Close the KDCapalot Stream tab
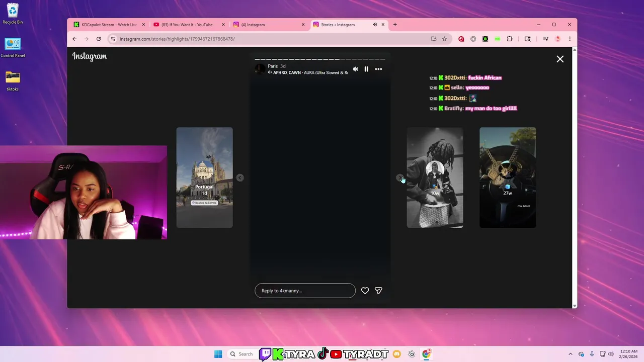Screen dimensions: 644x362 (x=143, y=25)
